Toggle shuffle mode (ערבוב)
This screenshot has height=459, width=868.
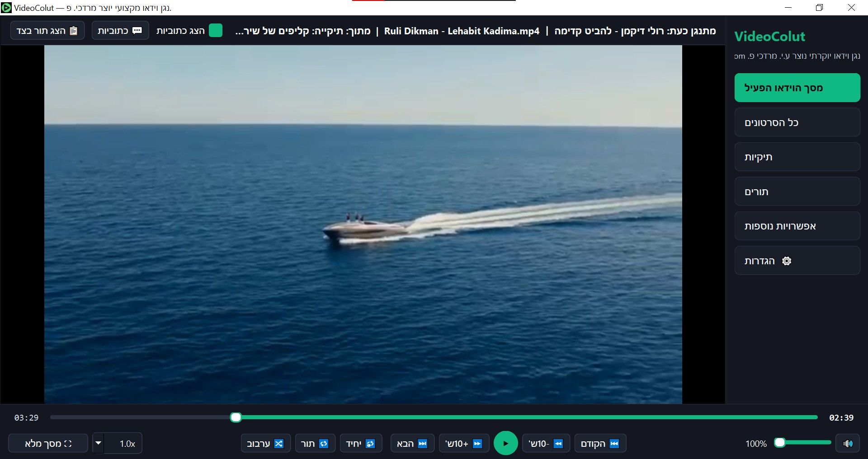click(x=265, y=443)
